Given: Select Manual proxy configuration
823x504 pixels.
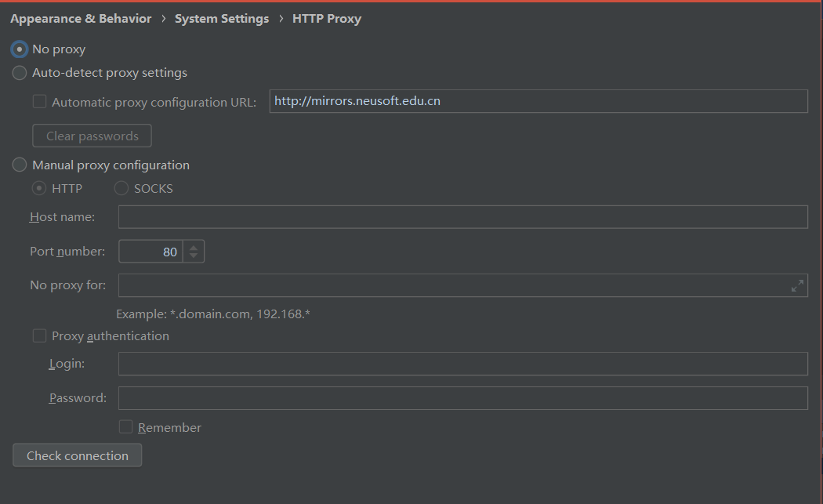Looking at the screenshot, I should 19,165.
